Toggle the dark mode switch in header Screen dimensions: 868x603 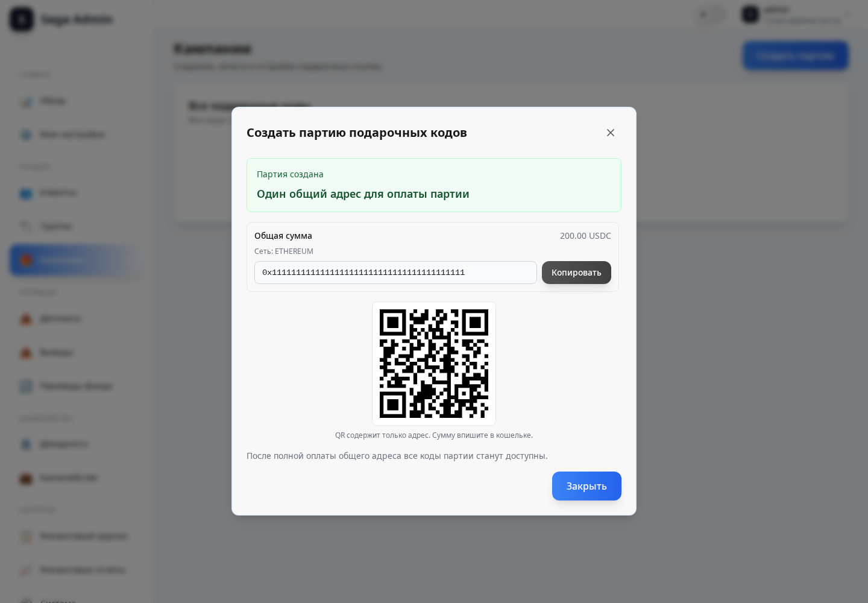[x=711, y=14]
